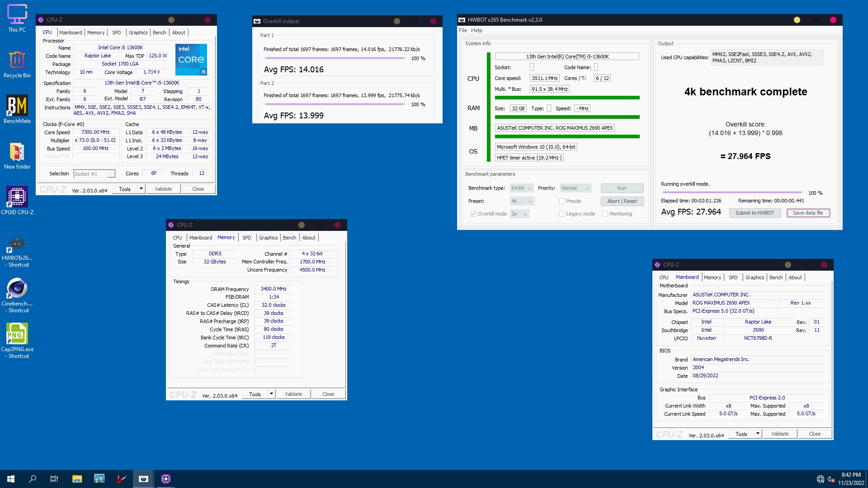Launch BenchMate desktop shortcut

[x=17, y=109]
